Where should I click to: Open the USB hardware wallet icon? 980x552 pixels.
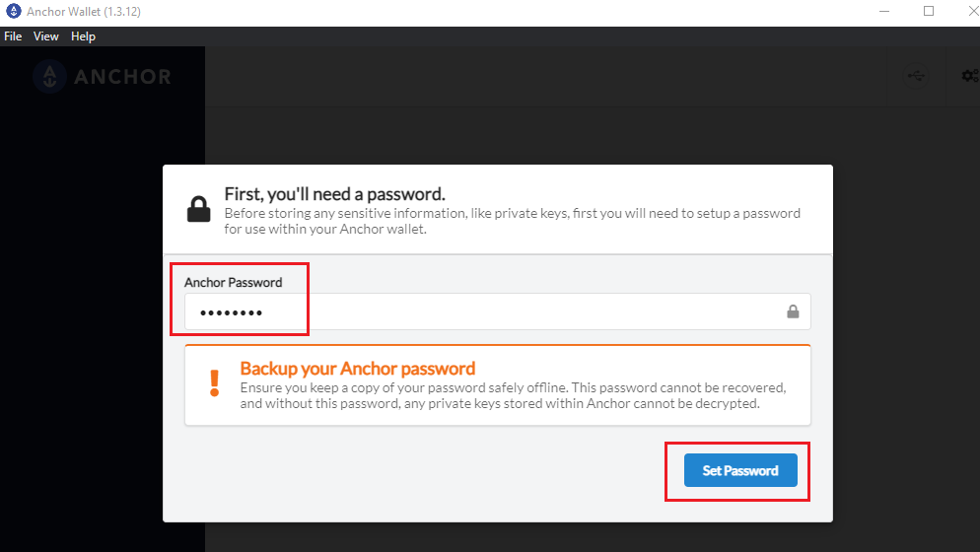tap(916, 76)
